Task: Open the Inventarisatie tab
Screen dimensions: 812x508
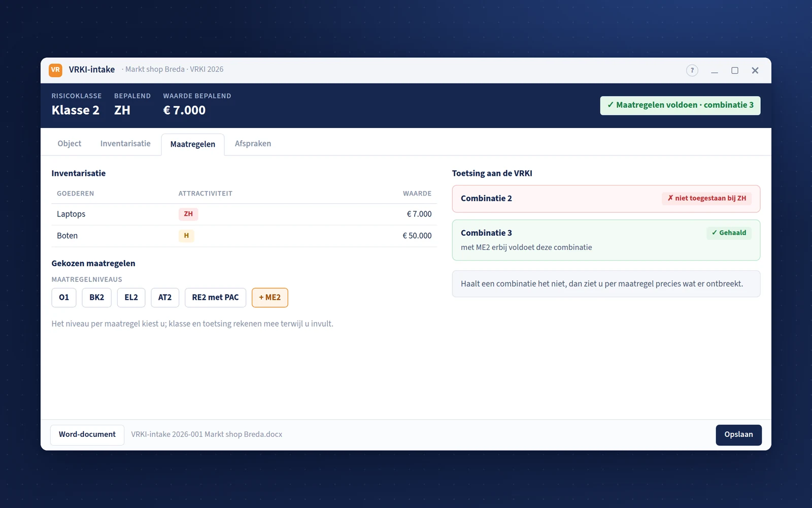Action: pos(125,144)
